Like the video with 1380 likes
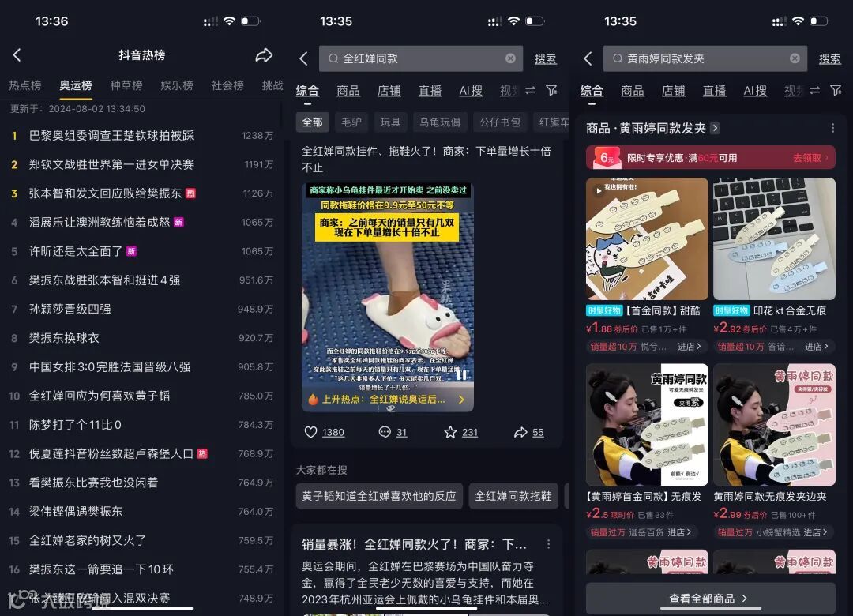Image resolution: width=853 pixels, height=616 pixels. [310, 432]
